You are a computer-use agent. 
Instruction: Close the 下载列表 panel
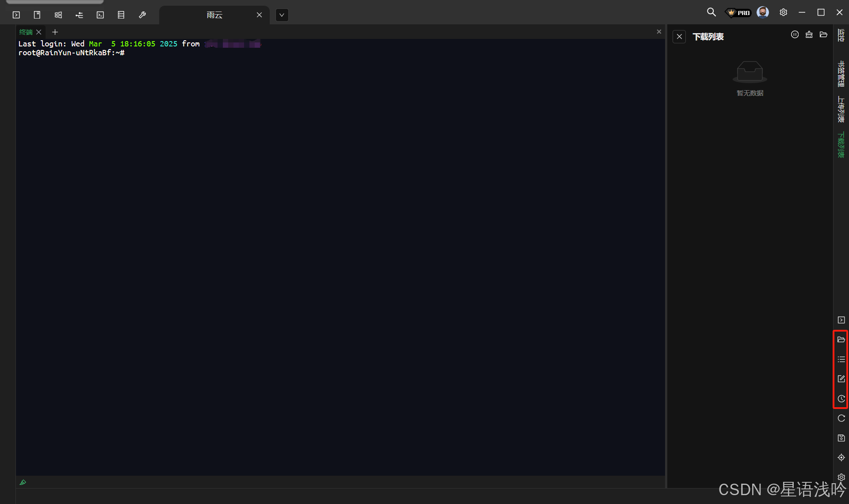tap(679, 37)
